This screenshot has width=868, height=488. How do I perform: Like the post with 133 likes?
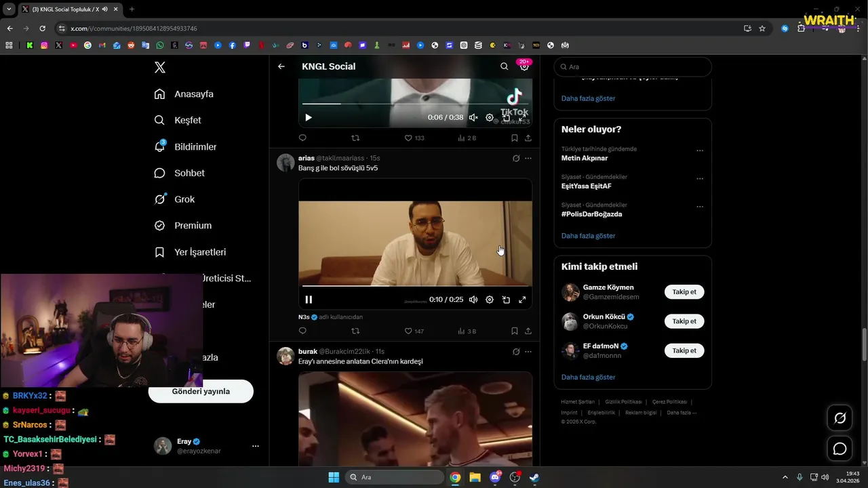click(x=414, y=138)
